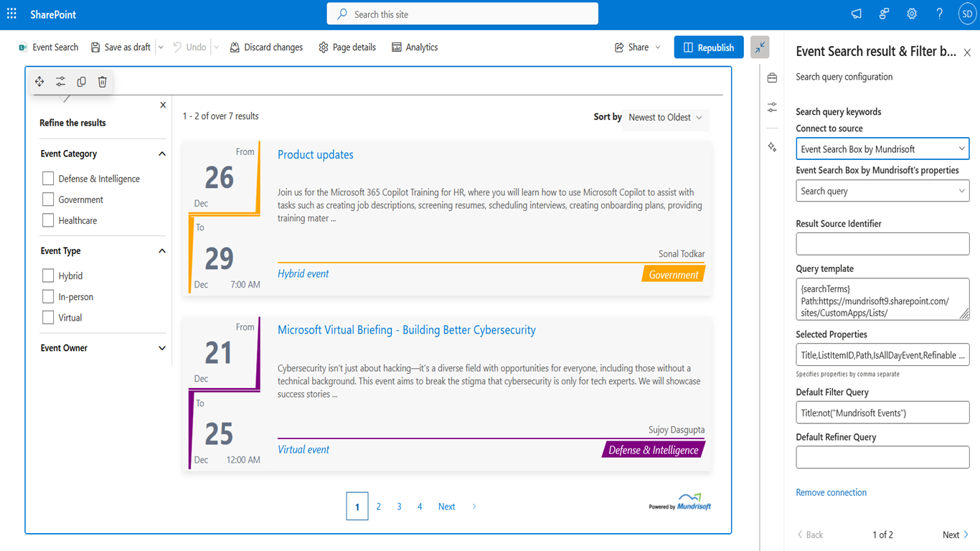Image resolution: width=980 pixels, height=551 pixels.
Task: Click the toolbox icon in side rail
Action: pos(772,78)
